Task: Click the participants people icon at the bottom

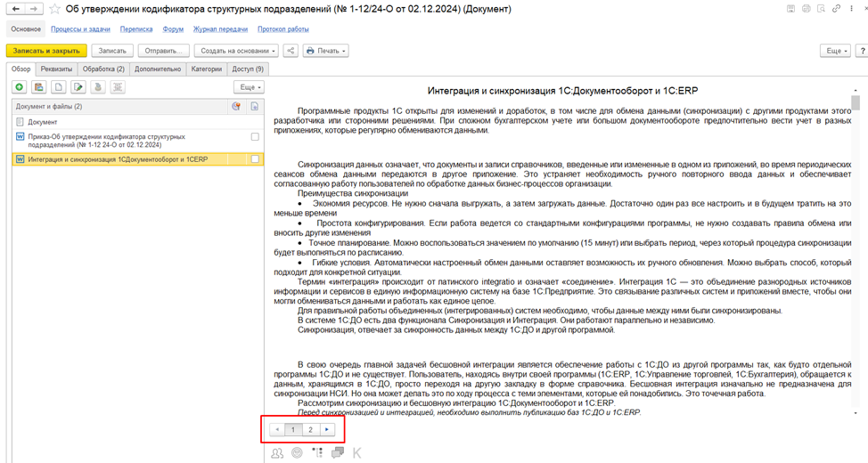Action: click(x=277, y=453)
